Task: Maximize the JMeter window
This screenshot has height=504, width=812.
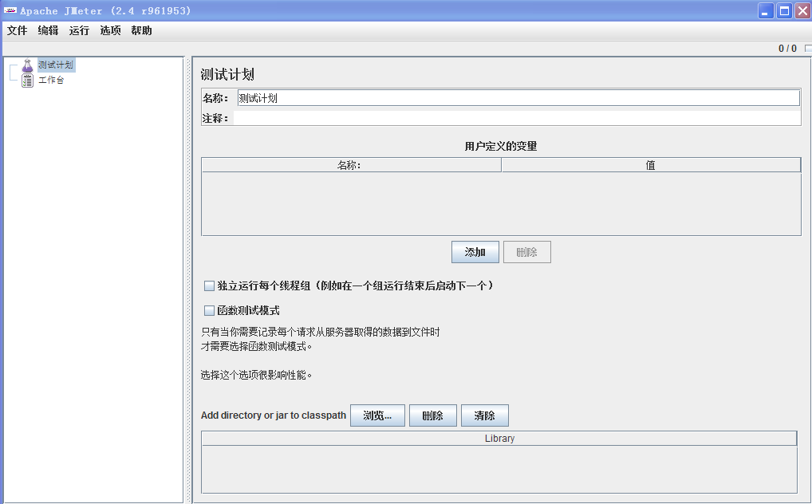Action: point(785,11)
